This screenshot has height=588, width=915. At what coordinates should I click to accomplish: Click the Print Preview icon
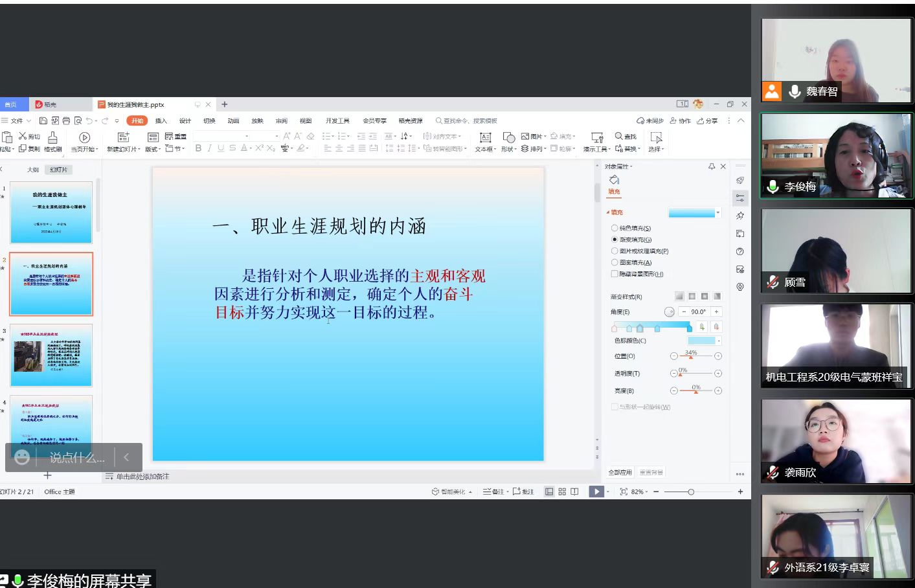point(78,120)
